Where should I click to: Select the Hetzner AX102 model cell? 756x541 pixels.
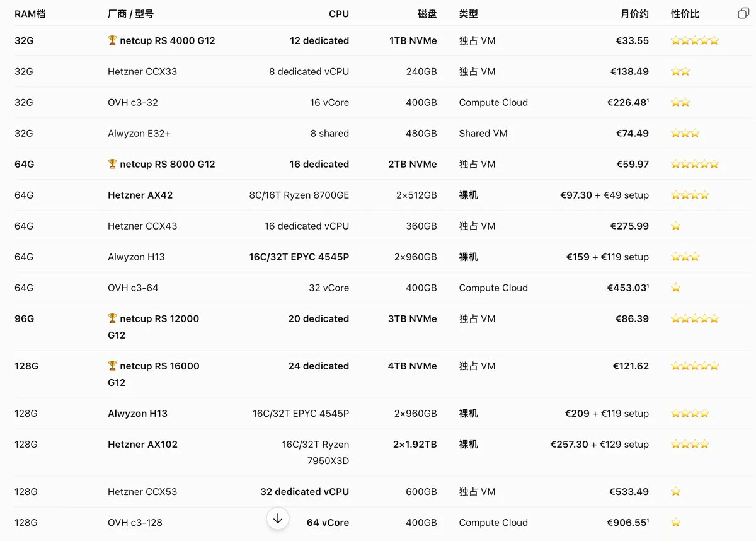(x=143, y=444)
